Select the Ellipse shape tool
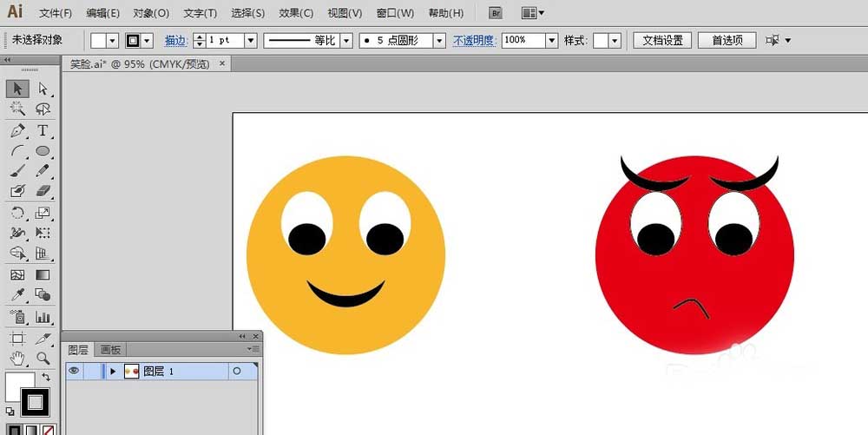 pyautogui.click(x=43, y=151)
